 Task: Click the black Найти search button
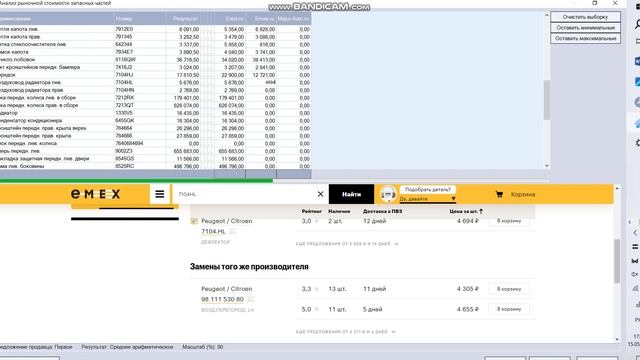click(x=351, y=194)
